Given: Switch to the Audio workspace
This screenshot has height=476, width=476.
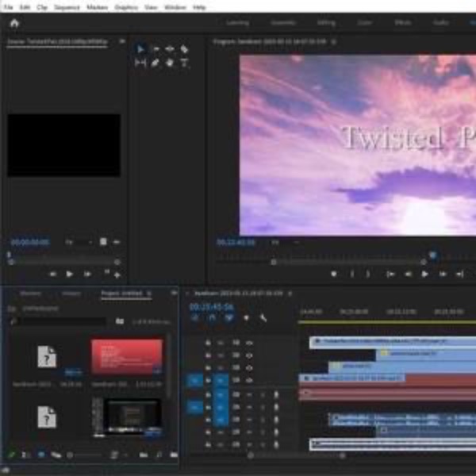Looking at the screenshot, I should pos(441,22).
